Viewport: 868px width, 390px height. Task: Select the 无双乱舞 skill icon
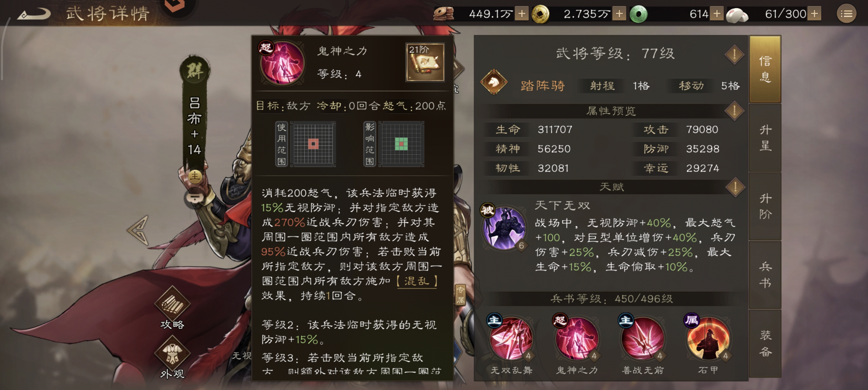[x=511, y=338]
